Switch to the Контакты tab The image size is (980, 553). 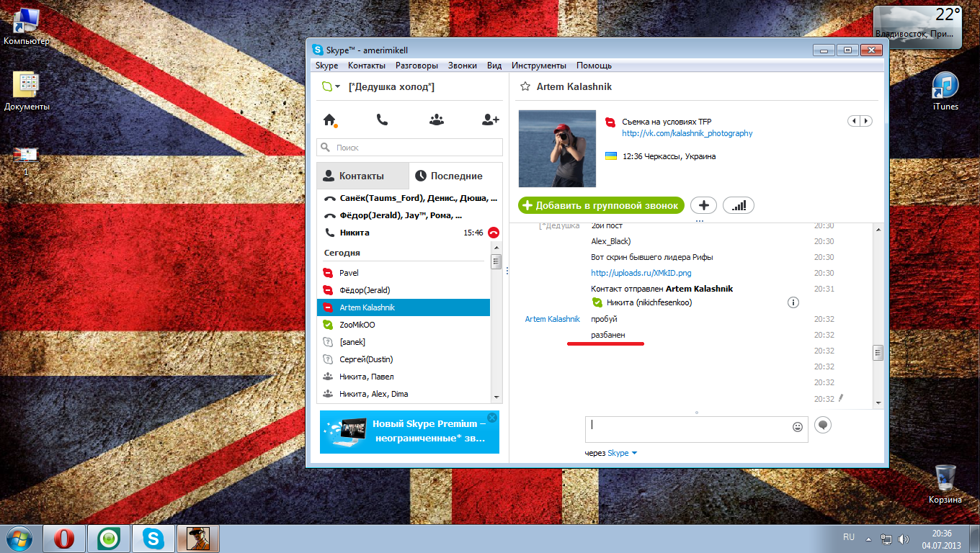362,176
